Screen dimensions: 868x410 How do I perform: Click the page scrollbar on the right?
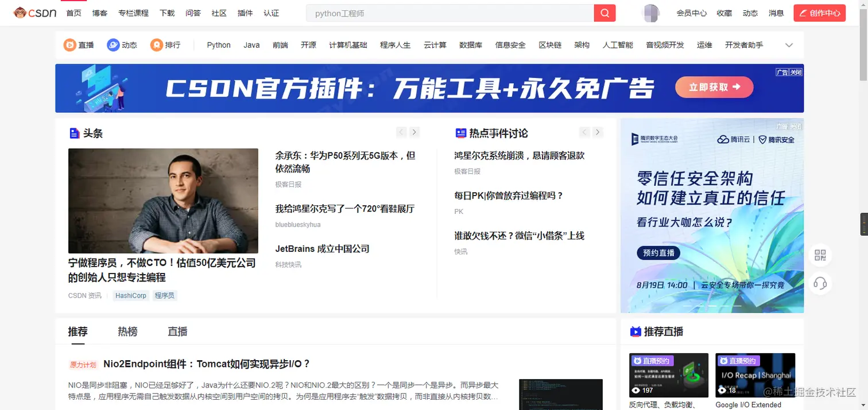coord(864,224)
